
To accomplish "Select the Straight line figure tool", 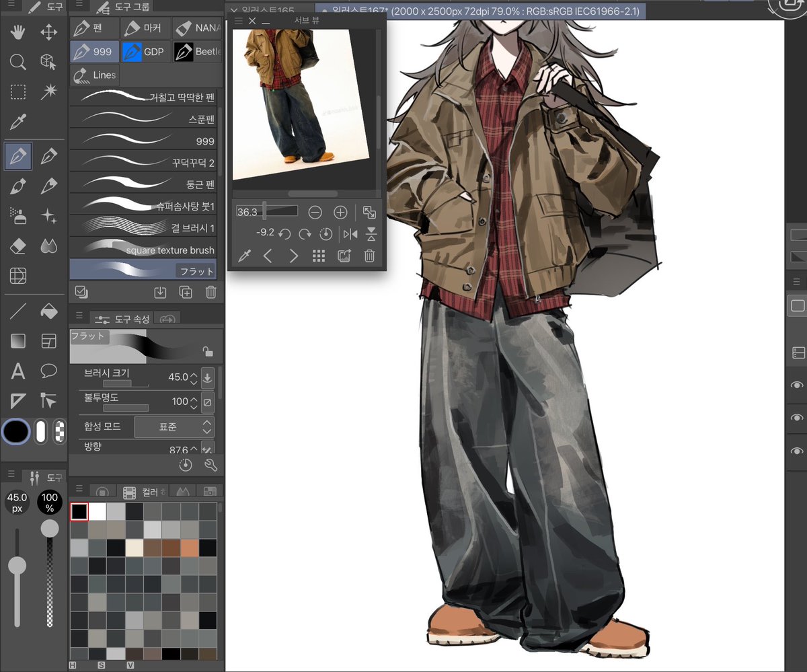I will pos(18,311).
